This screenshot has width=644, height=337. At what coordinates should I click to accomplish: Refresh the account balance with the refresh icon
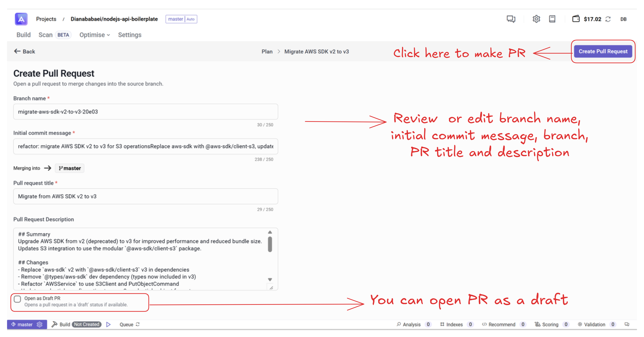609,19
